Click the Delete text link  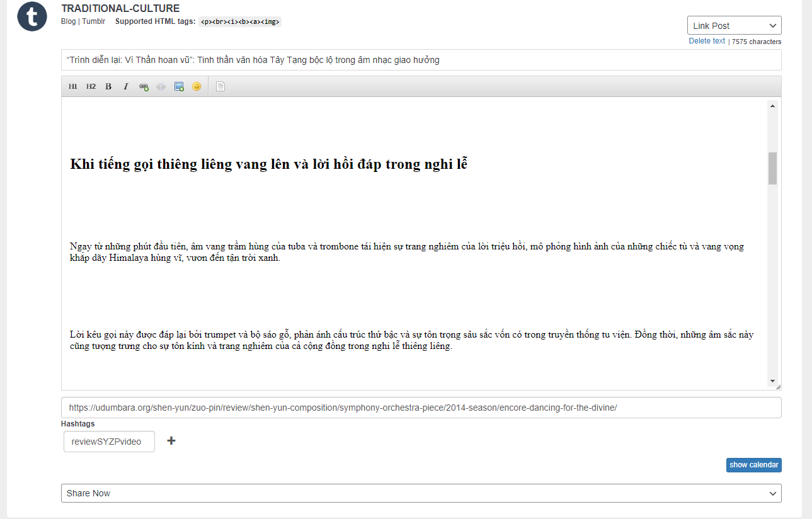tap(707, 41)
